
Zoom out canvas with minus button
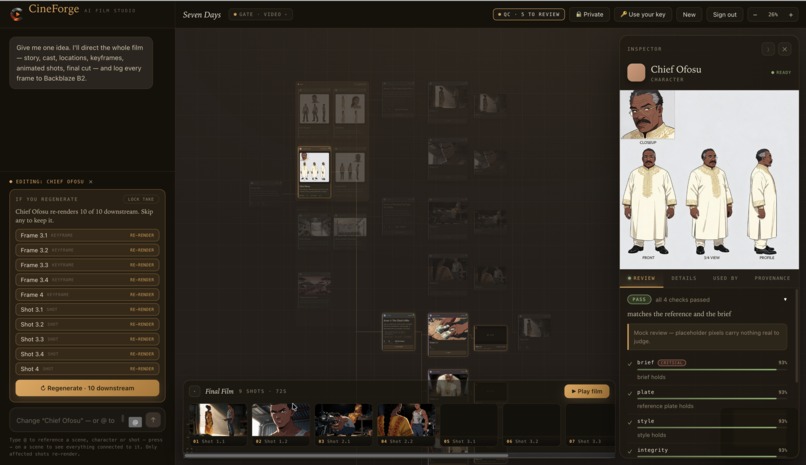tap(755, 14)
